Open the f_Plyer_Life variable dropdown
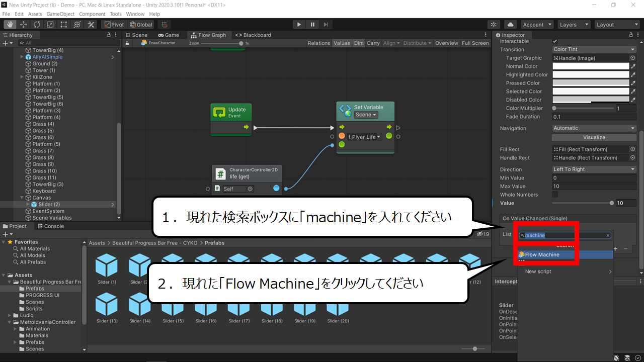The height and width of the screenshot is (362, 644). (364, 136)
